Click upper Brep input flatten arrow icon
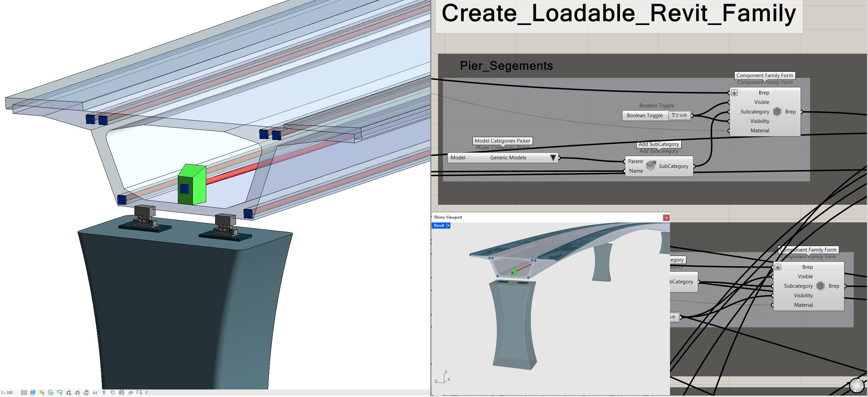This screenshot has height=397, width=868. 734,93
